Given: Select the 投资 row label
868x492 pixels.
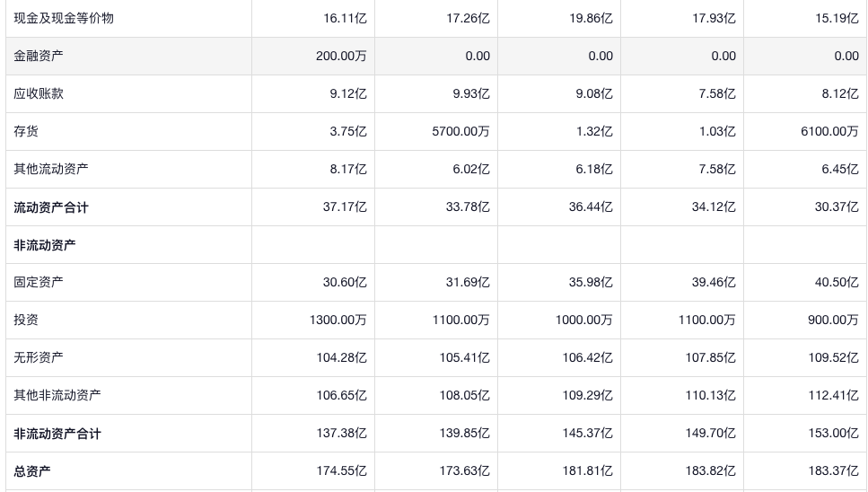Looking at the screenshot, I should 26,320.
